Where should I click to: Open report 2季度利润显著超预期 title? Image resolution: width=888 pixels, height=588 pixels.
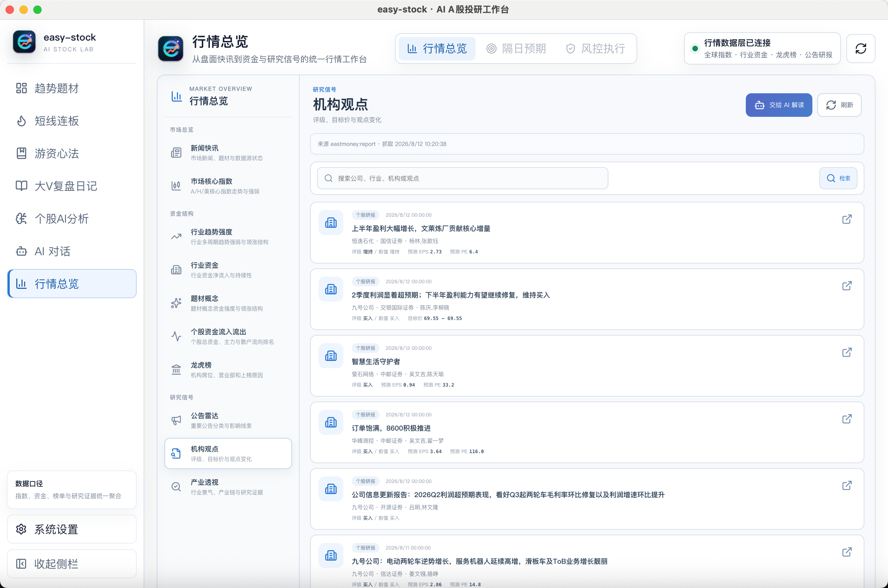click(451, 295)
